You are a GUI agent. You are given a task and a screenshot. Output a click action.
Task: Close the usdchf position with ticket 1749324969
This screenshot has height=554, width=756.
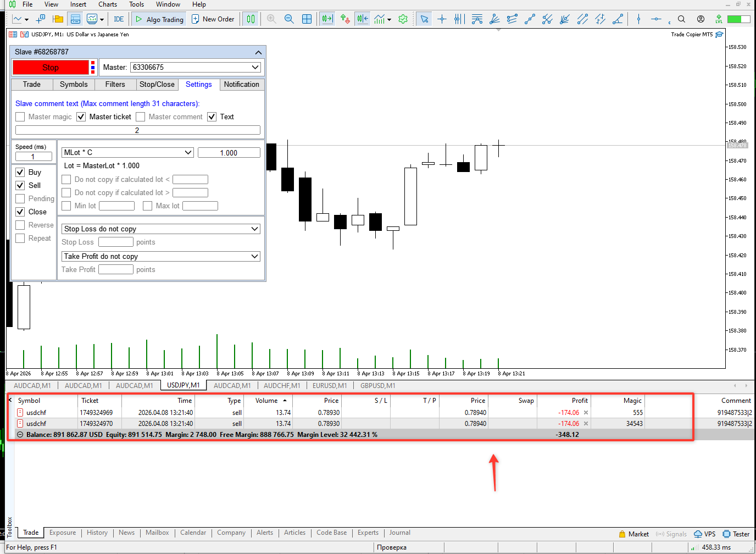[x=586, y=413]
